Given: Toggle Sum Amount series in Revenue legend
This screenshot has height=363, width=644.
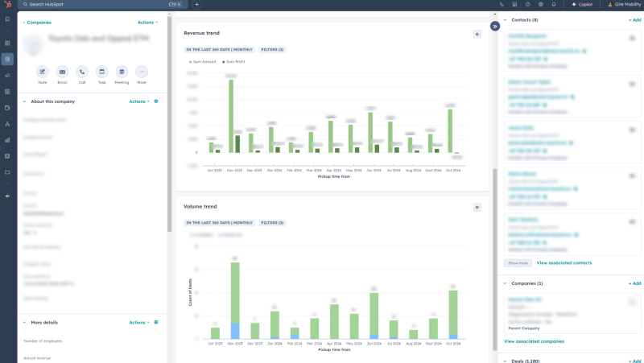Looking at the screenshot, I should pos(203,62).
